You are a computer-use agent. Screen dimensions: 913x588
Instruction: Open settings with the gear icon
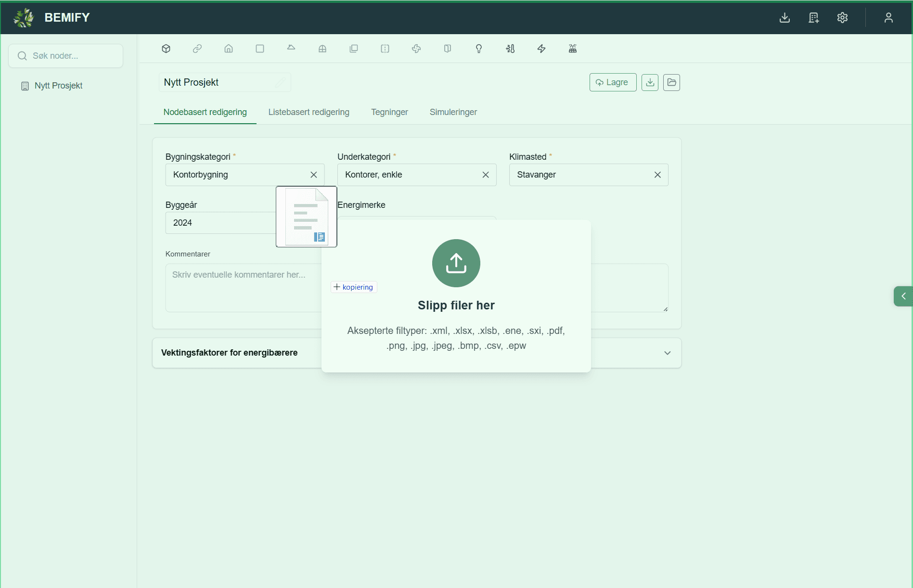(x=842, y=18)
